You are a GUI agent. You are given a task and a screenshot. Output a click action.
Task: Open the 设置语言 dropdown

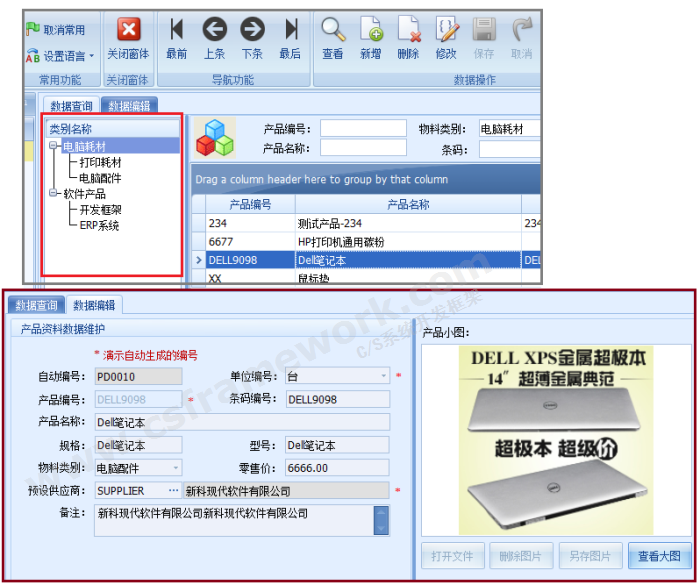coord(60,56)
